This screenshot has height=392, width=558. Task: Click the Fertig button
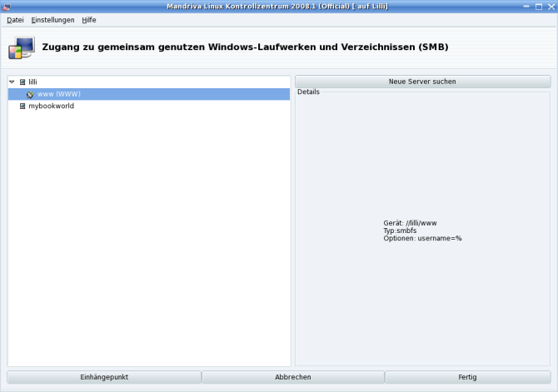pyautogui.click(x=467, y=377)
